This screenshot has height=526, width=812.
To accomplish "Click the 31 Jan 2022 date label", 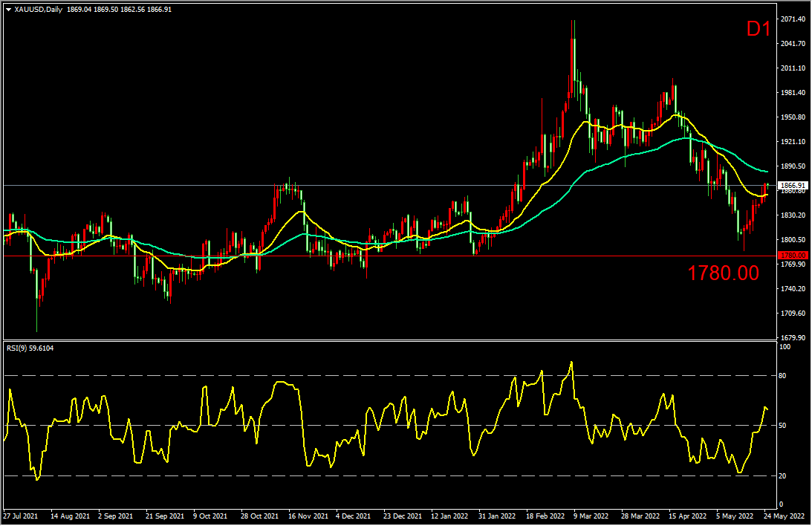I will [496, 516].
